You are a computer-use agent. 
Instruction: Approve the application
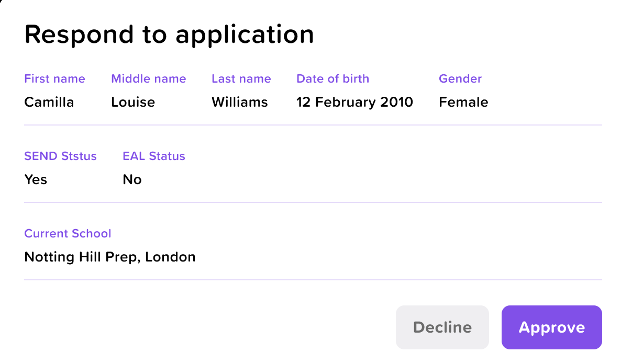(551, 327)
